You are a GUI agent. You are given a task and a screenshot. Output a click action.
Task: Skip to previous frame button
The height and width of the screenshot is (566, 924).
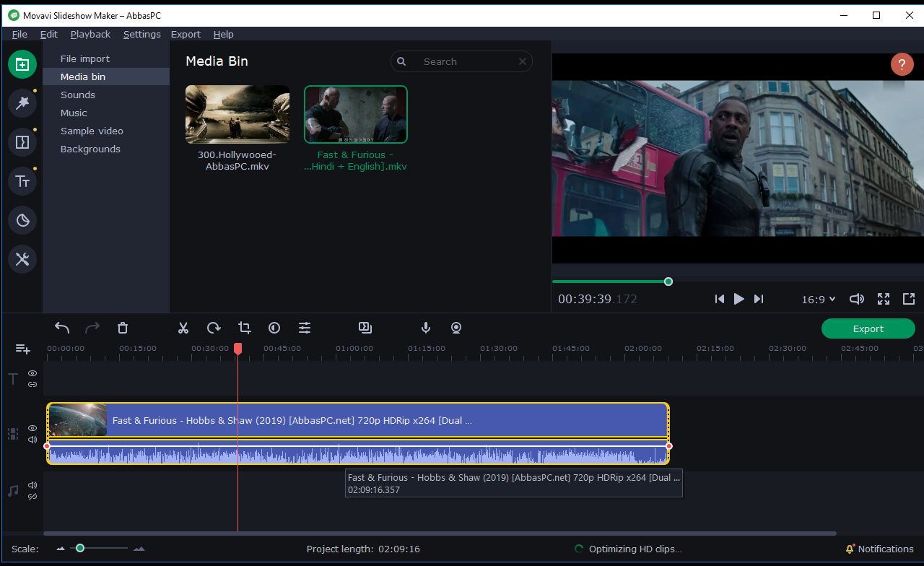(719, 299)
